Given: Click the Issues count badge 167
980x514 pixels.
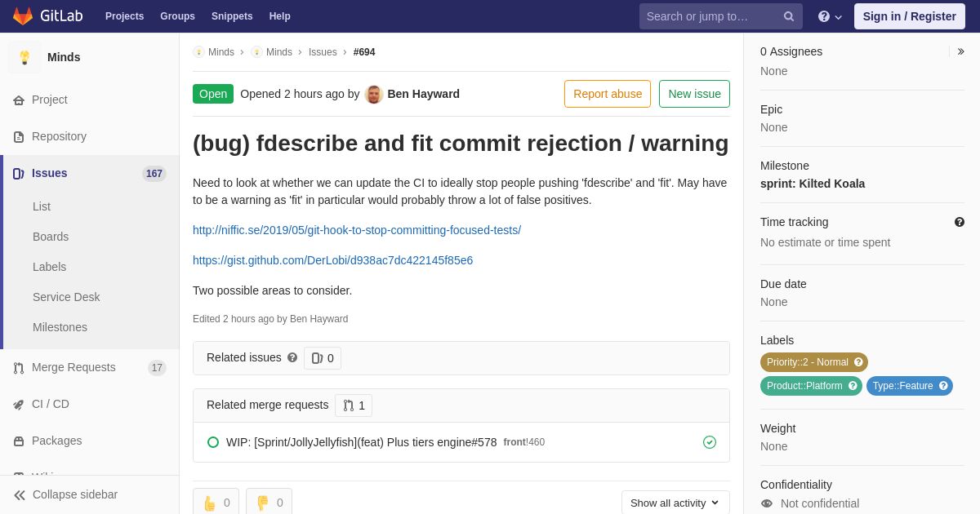Looking at the screenshot, I should click(x=154, y=174).
